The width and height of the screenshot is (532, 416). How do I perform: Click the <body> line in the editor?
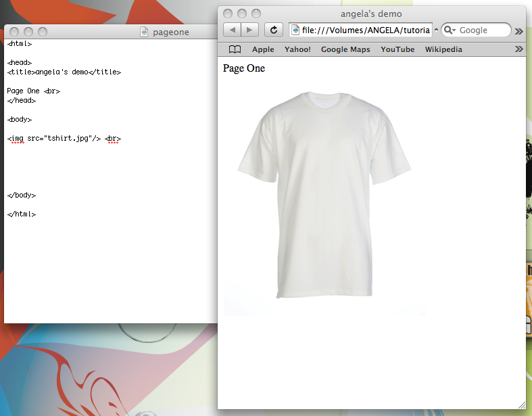click(x=20, y=119)
